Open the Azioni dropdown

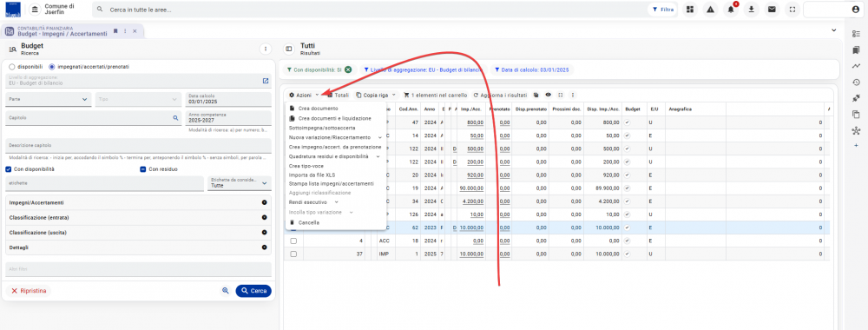[304, 95]
